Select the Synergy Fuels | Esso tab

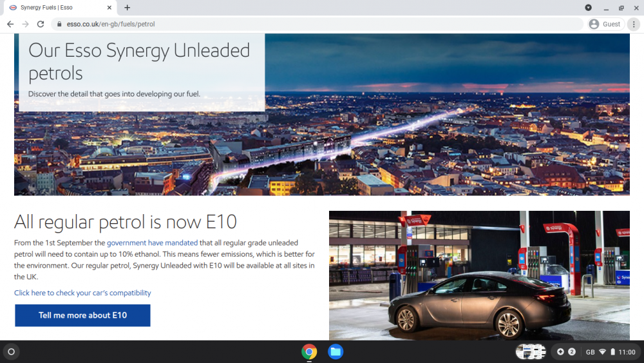[61, 7]
